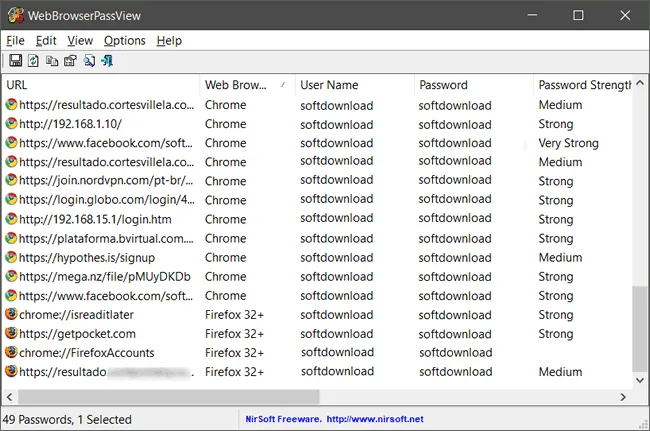Image resolution: width=650 pixels, height=431 pixels.
Task: Click the Very Strong password strength cell
Action: tap(568, 143)
